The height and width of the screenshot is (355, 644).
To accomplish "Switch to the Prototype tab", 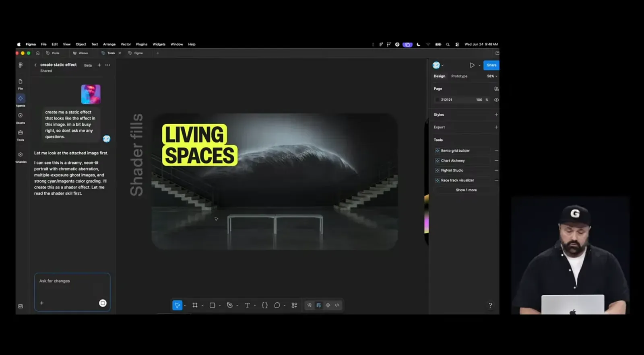I will (459, 76).
